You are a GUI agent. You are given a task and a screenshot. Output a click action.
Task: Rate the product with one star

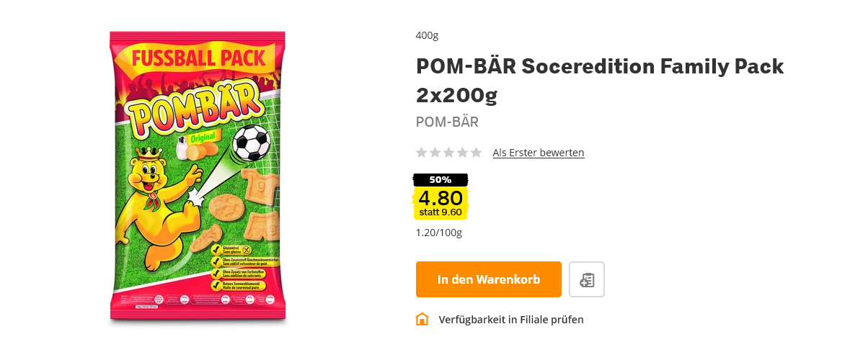click(422, 153)
